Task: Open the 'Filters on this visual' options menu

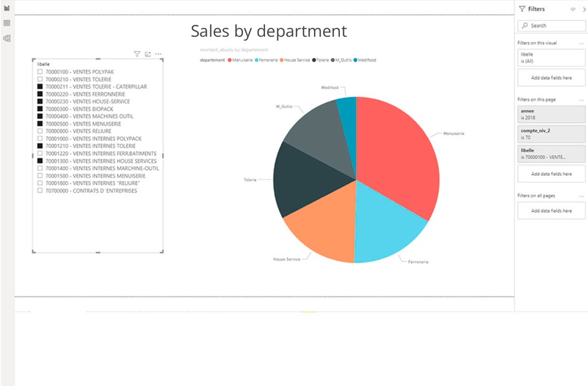Action: click(582, 43)
